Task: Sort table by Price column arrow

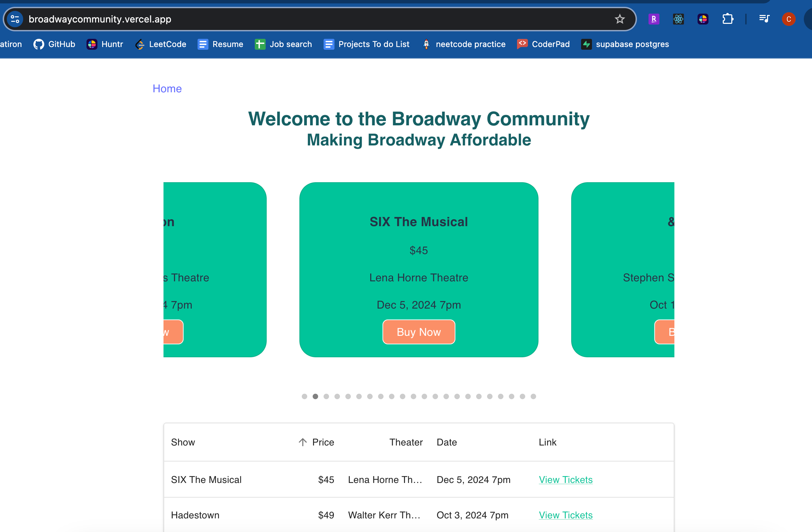Action: point(302,442)
